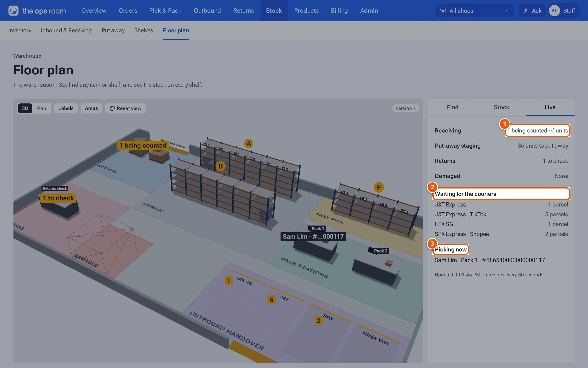Click the Pack 2 station label
Screen dimensions: 588x368
pos(381,251)
